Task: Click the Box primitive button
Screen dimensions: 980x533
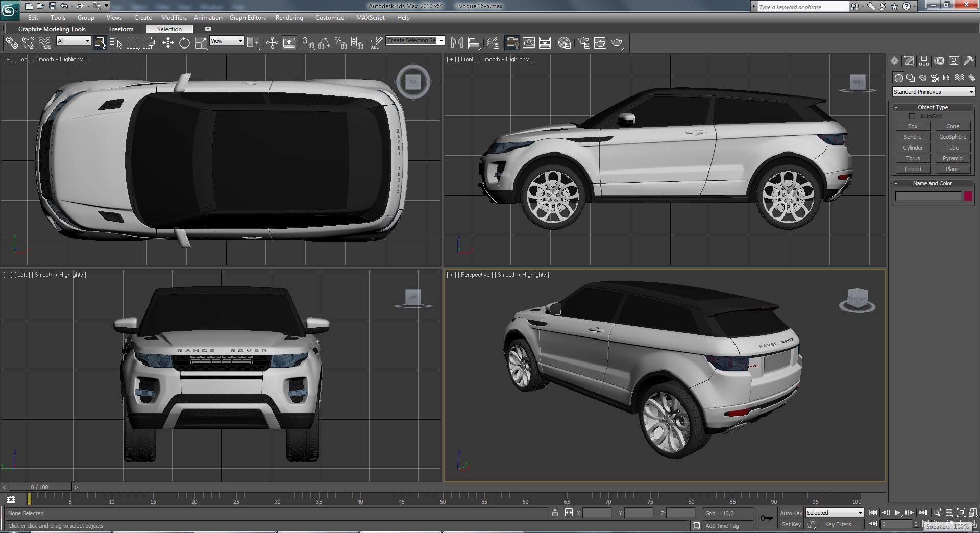Action: 913,126
